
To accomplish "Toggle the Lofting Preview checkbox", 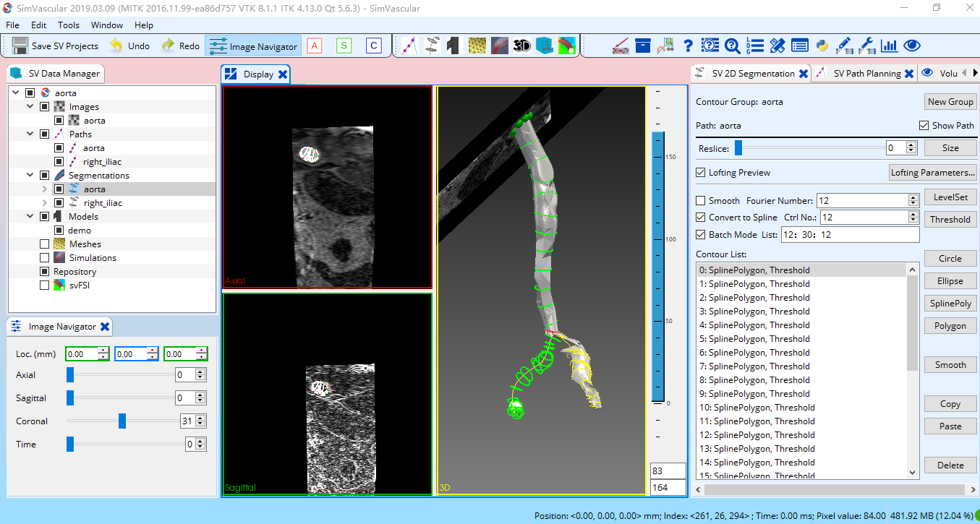I will coord(700,173).
